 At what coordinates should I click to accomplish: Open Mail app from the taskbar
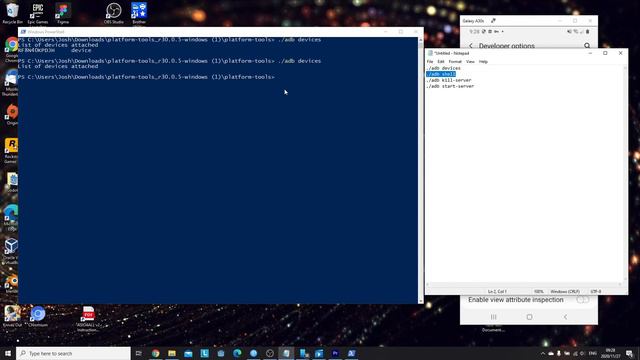coord(188,353)
